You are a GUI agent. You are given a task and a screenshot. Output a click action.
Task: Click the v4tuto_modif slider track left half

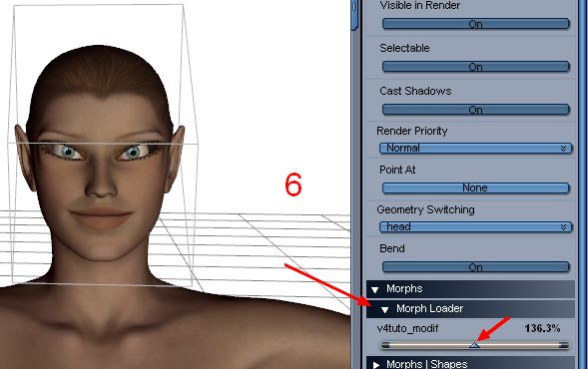(x=429, y=345)
